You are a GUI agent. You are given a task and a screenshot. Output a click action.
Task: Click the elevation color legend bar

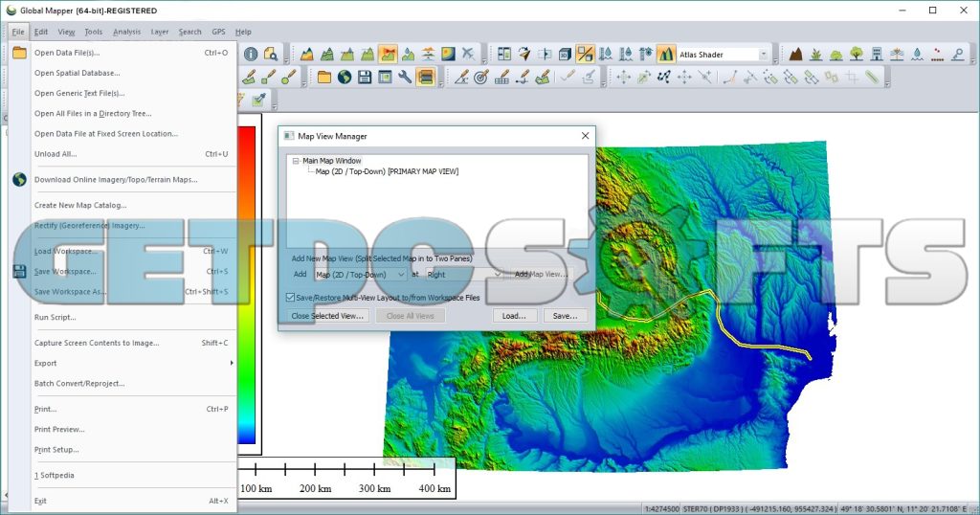pos(247,285)
